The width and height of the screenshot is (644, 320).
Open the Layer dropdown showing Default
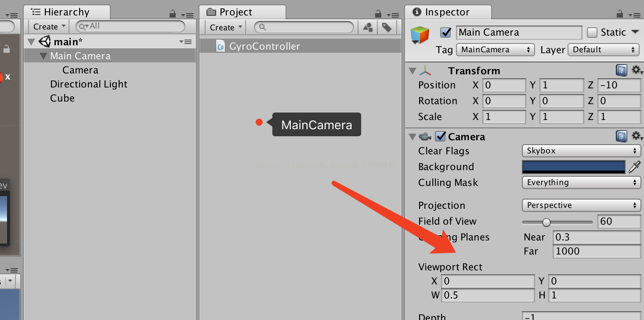(604, 50)
